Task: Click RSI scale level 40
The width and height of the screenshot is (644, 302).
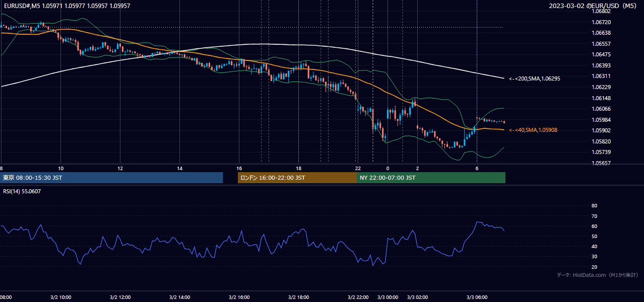Action: point(594,246)
